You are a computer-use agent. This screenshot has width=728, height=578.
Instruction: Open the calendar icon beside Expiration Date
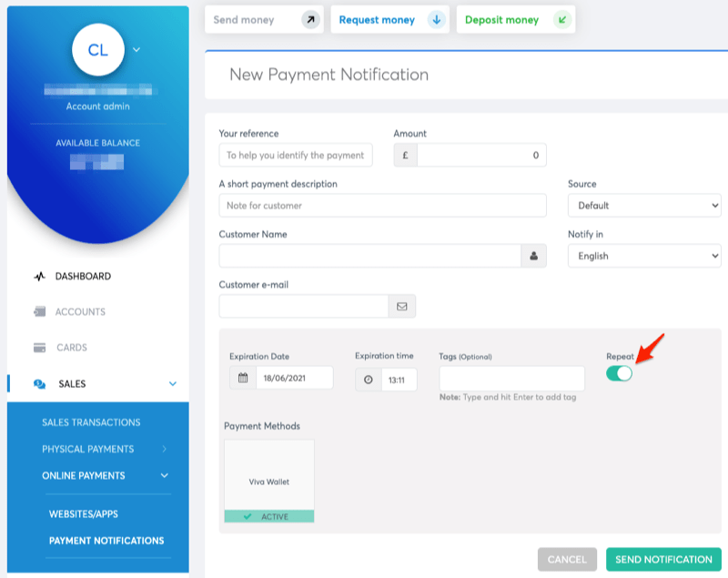(243, 377)
